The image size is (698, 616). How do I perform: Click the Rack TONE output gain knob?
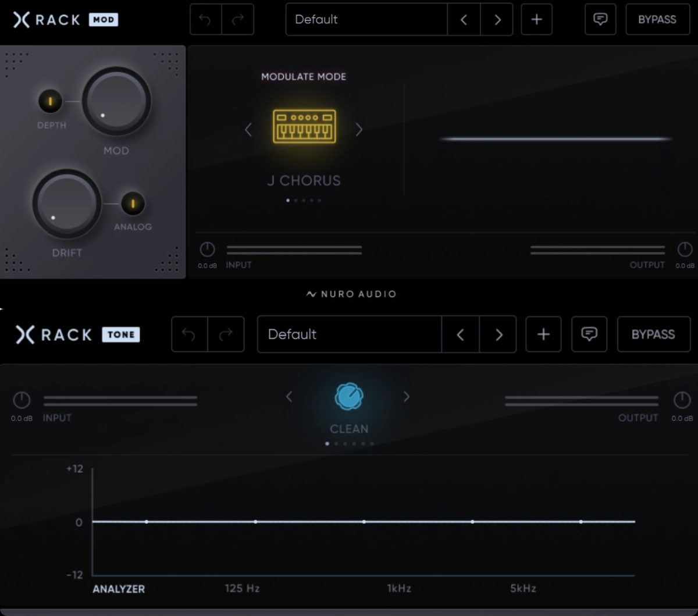(x=682, y=400)
